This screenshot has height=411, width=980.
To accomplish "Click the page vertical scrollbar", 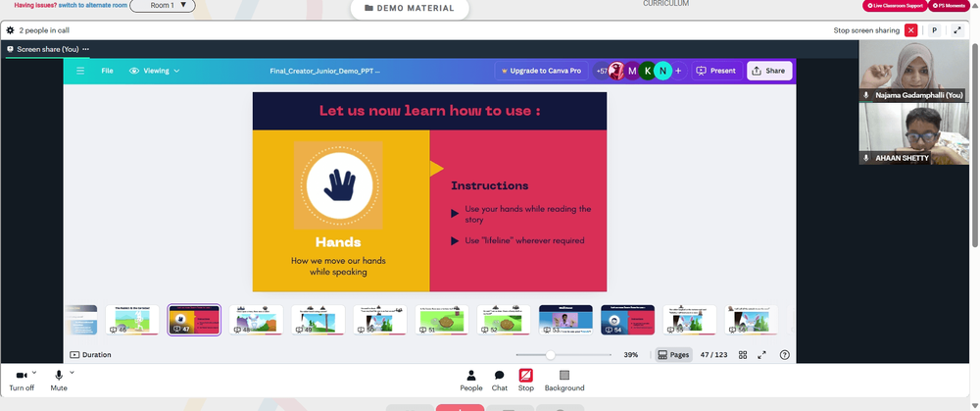I will 974,144.
